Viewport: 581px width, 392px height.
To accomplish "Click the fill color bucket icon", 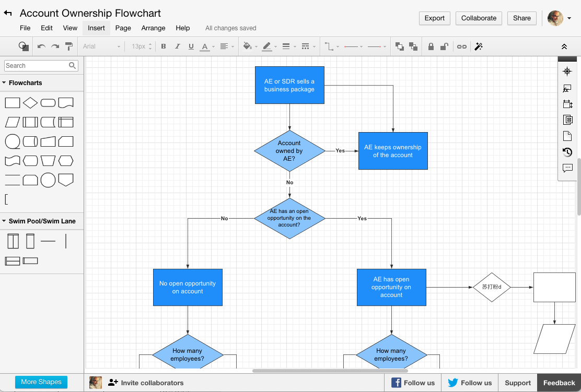I will pyautogui.click(x=247, y=46).
